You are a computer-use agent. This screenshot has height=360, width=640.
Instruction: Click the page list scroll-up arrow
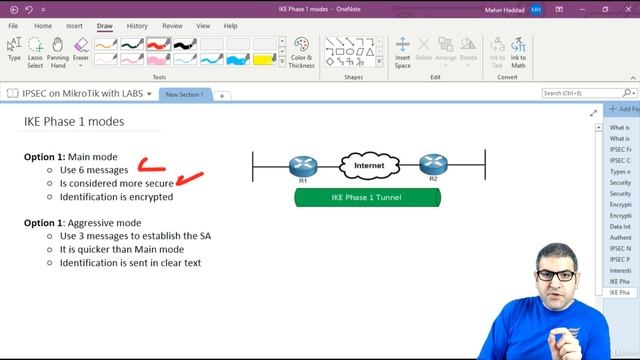[598, 127]
